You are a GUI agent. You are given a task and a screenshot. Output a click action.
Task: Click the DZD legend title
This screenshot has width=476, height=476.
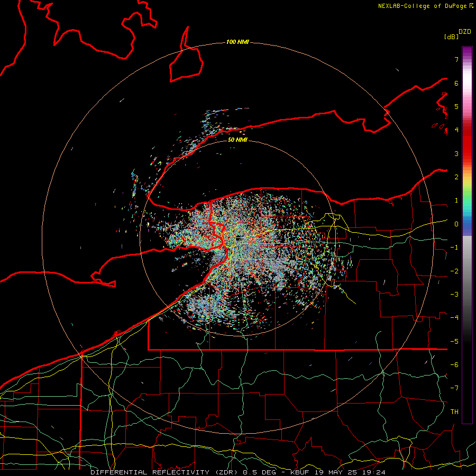(465, 32)
